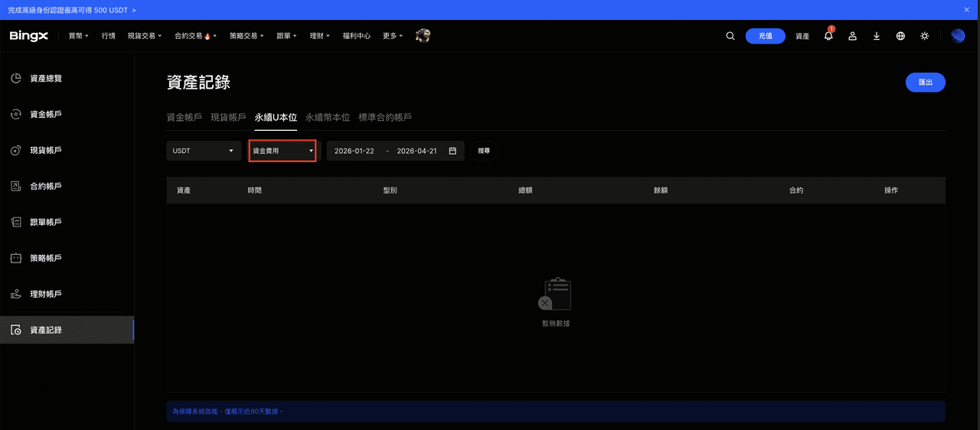Expand the 合約交易 menu in navbar

tap(195, 36)
